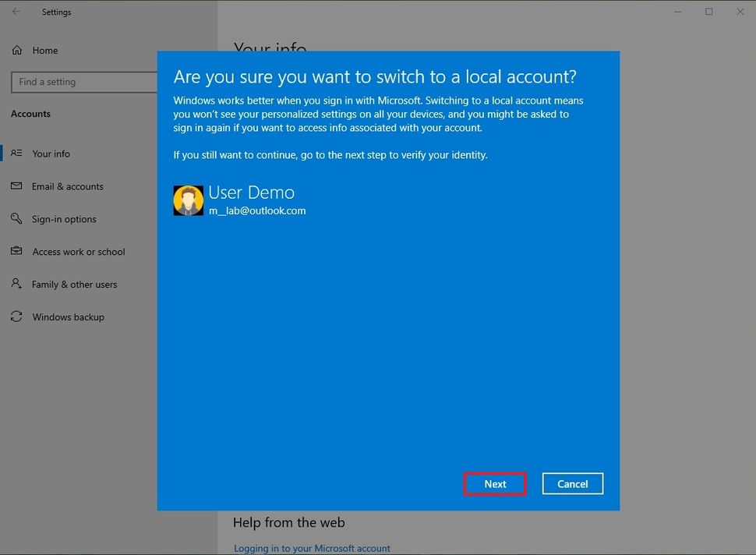
Task: Switch to Sign-in options
Action: coord(63,219)
